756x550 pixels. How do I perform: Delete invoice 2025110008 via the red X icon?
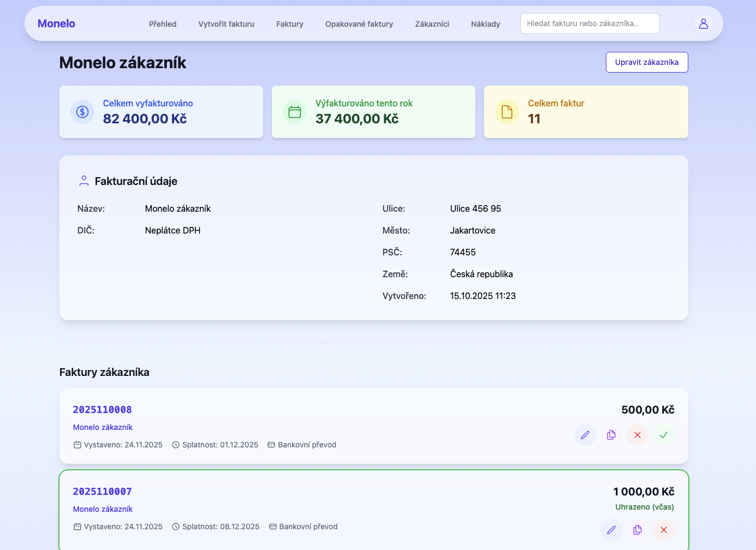638,435
